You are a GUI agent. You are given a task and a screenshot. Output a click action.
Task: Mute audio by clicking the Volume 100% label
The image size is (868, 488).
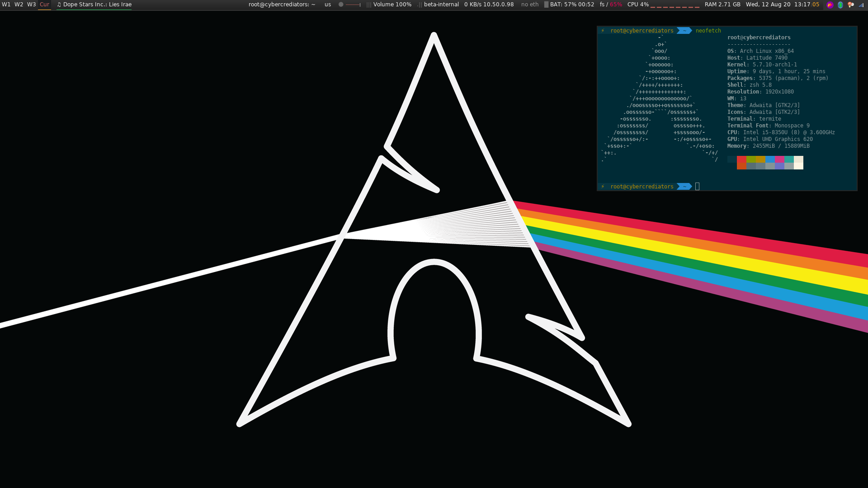(392, 5)
